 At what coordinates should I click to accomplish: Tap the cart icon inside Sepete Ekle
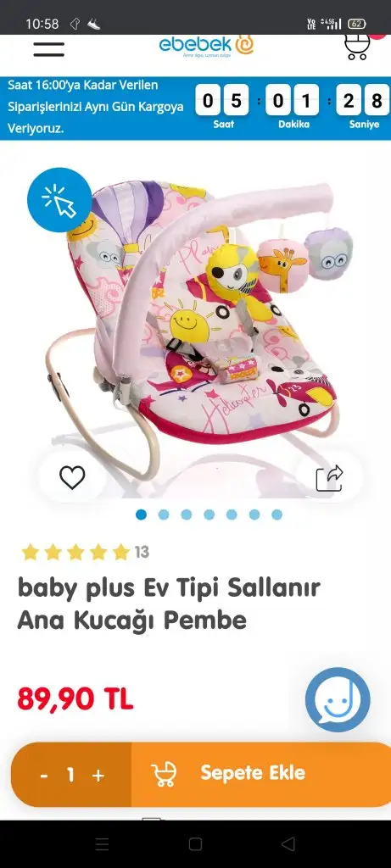tap(164, 773)
